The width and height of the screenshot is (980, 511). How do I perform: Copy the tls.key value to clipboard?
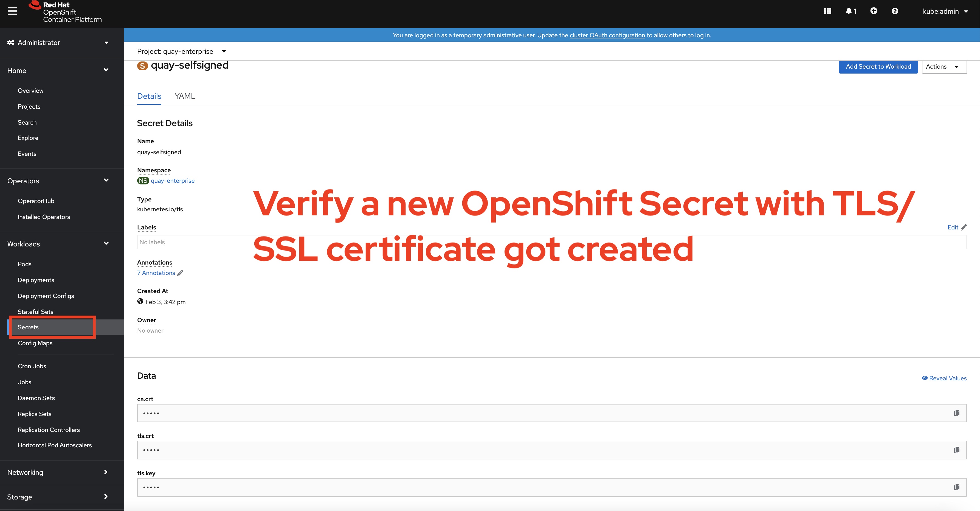(x=956, y=487)
